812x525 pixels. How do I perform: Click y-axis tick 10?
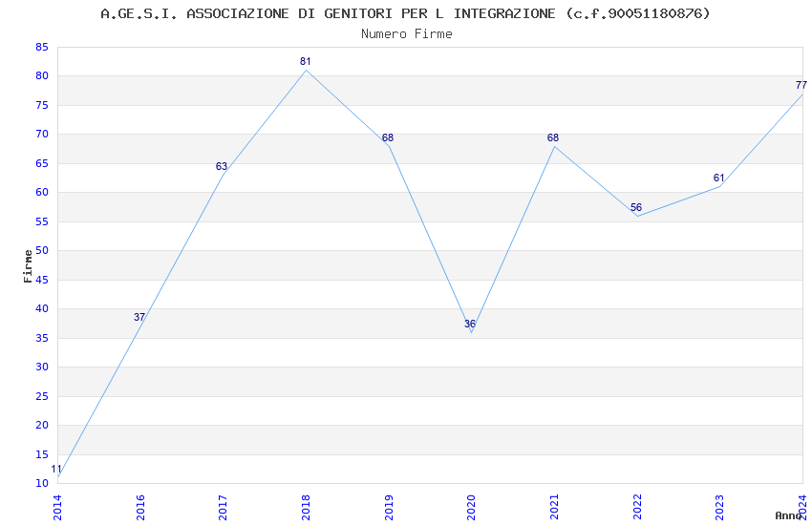(x=42, y=483)
